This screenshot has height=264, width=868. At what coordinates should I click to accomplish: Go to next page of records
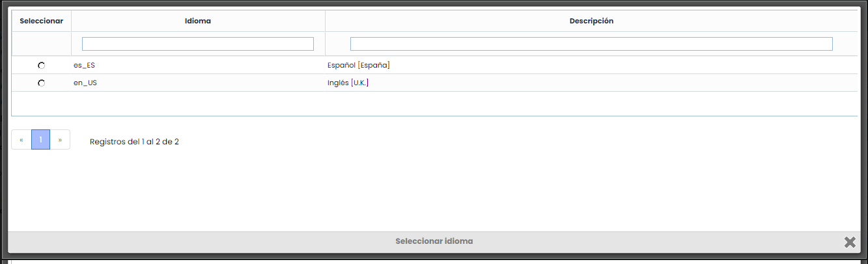click(60, 140)
